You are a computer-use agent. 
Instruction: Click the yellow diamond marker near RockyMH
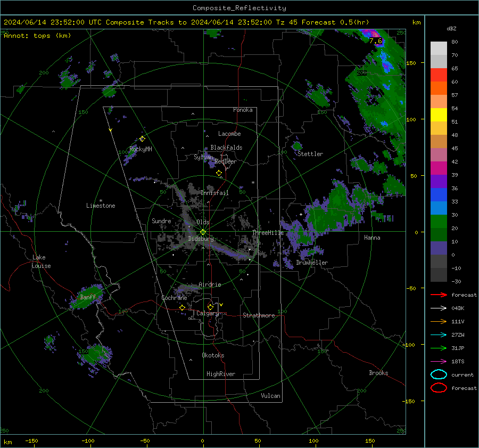(x=142, y=139)
